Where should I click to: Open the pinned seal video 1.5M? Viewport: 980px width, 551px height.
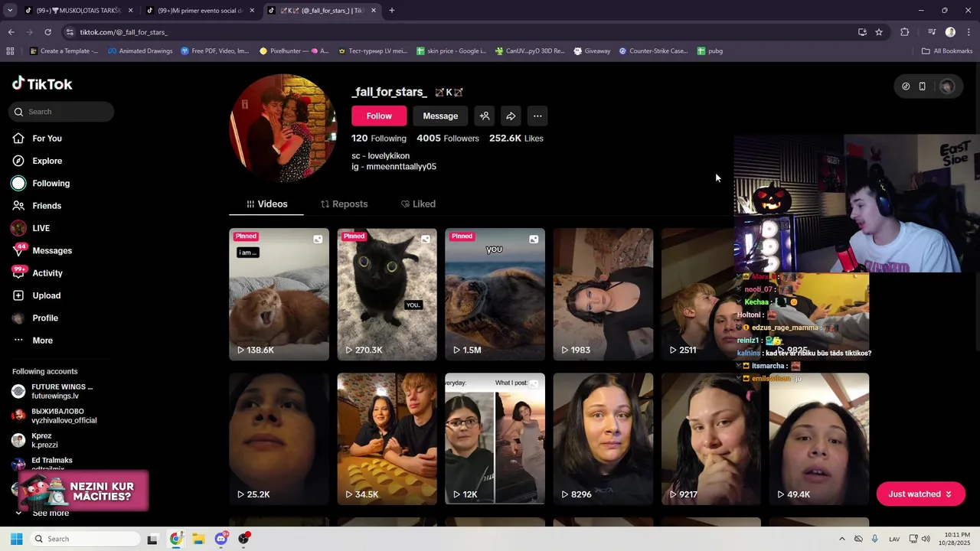[495, 294]
